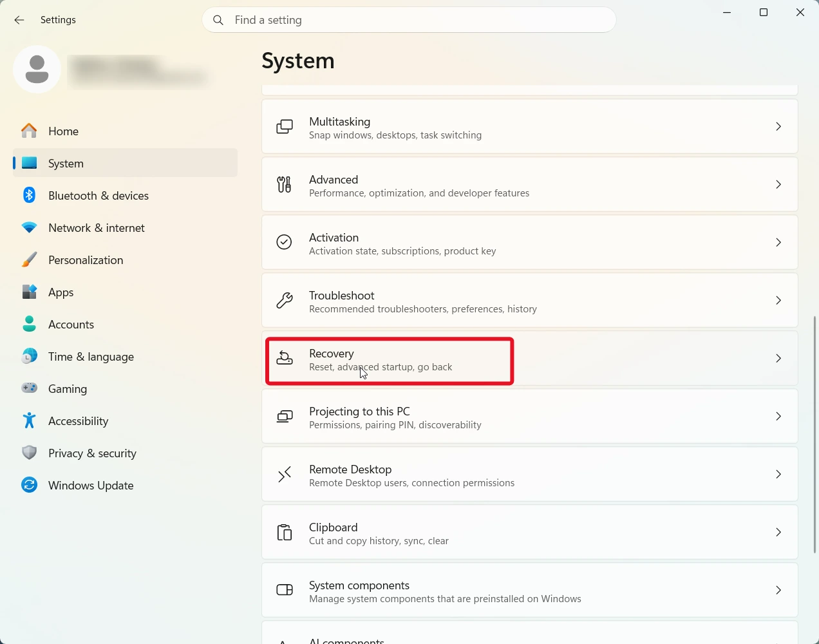Click the Troubleshoot wrench icon
This screenshot has height=644, width=819.
pos(285,300)
